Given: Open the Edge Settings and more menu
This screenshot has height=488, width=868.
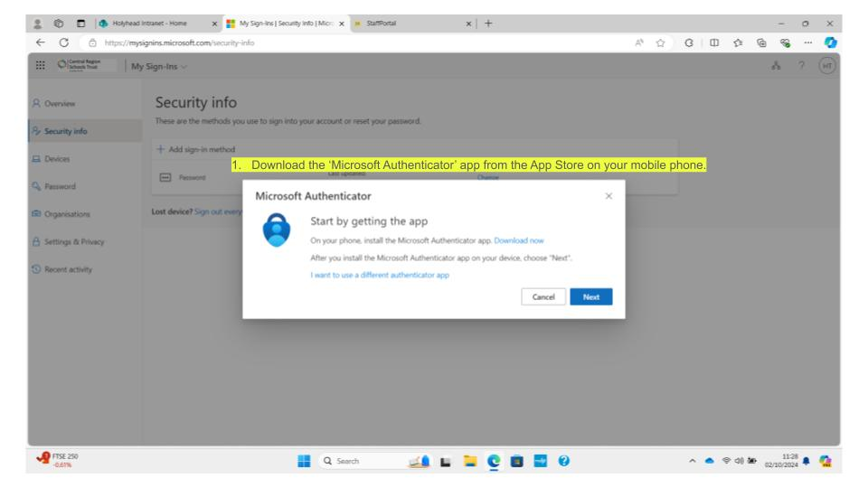Looking at the screenshot, I should 808,42.
